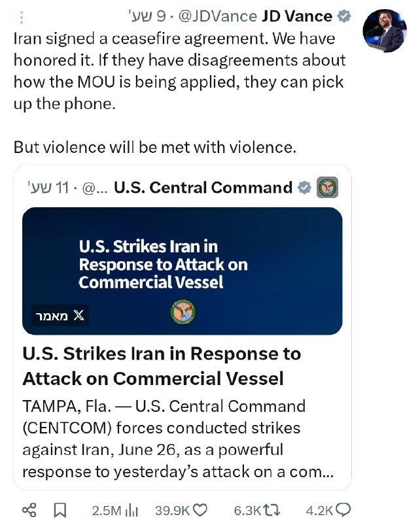Viewport: 420px width, 523px height.
Task: Like the tweet with 39.9K hearts
Action: tap(181, 511)
